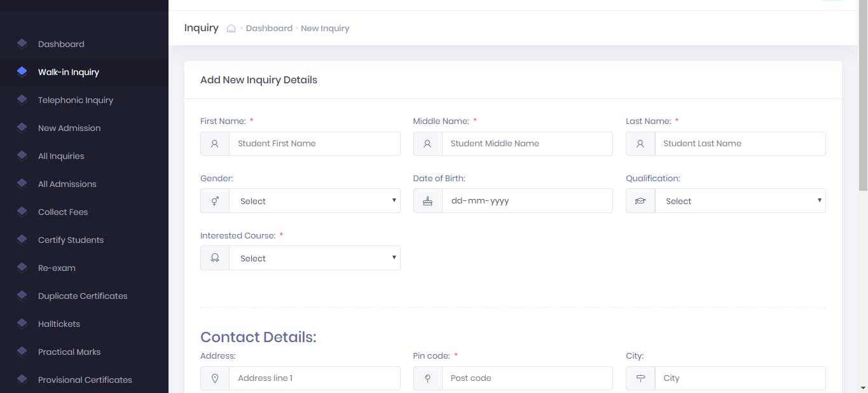Image resolution: width=868 pixels, height=393 pixels.
Task: Click the diamond icon beside All Inquiries
Action: coord(22,156)
